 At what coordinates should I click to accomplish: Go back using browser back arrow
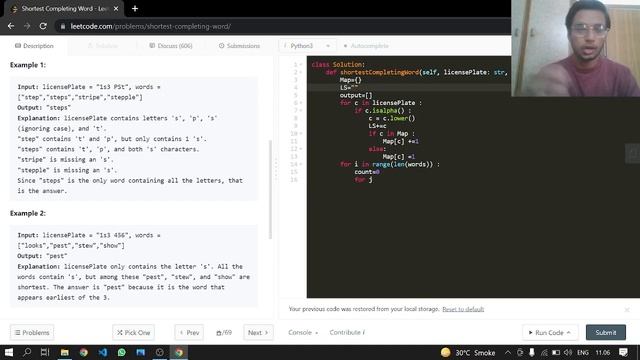coord(11,26)
